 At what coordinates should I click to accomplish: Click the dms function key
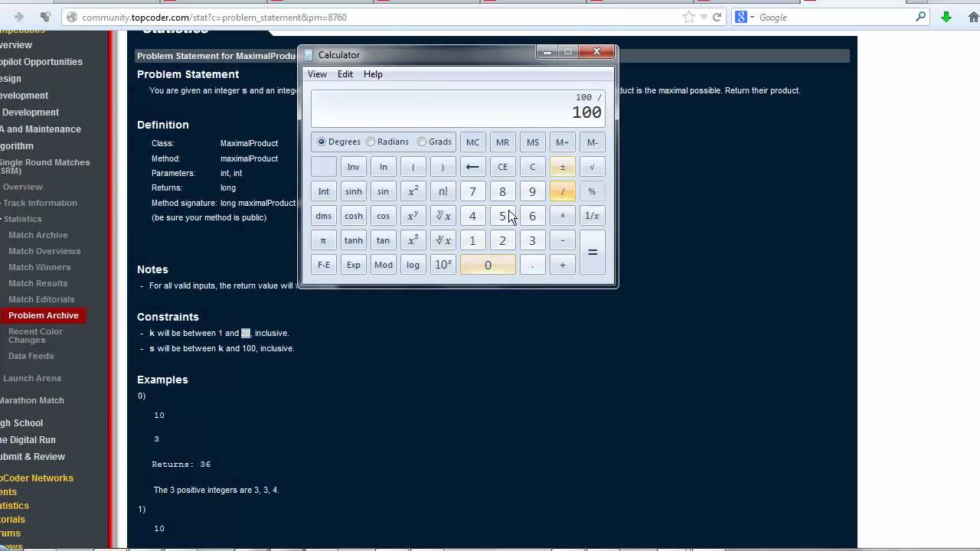click(323, 216)
